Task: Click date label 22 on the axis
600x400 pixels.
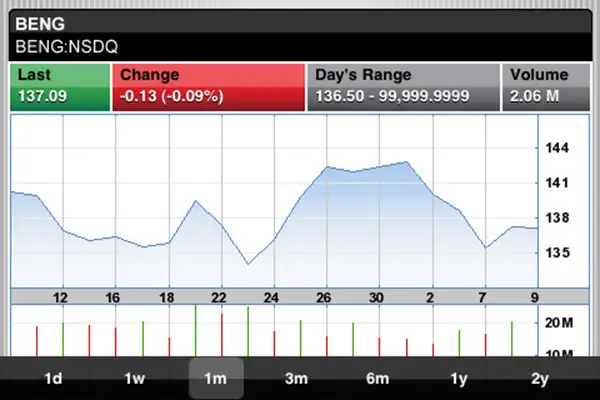Action: (219, 297)
